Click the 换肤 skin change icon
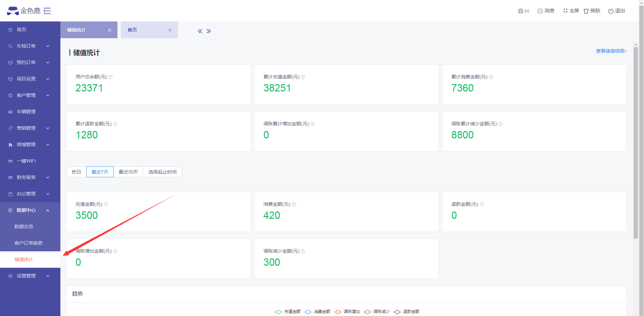644x316 pixels. [586, 11]
